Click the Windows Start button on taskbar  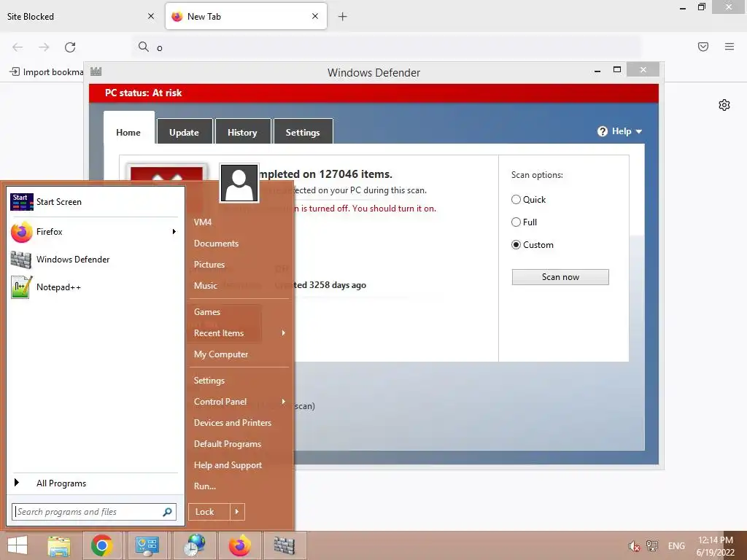[x=18, y=545]
